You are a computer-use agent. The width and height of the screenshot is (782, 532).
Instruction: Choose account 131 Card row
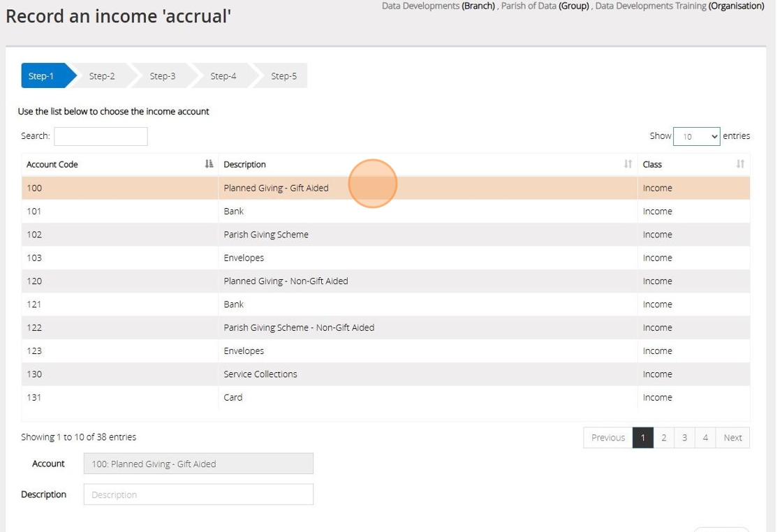click(233, 397)
